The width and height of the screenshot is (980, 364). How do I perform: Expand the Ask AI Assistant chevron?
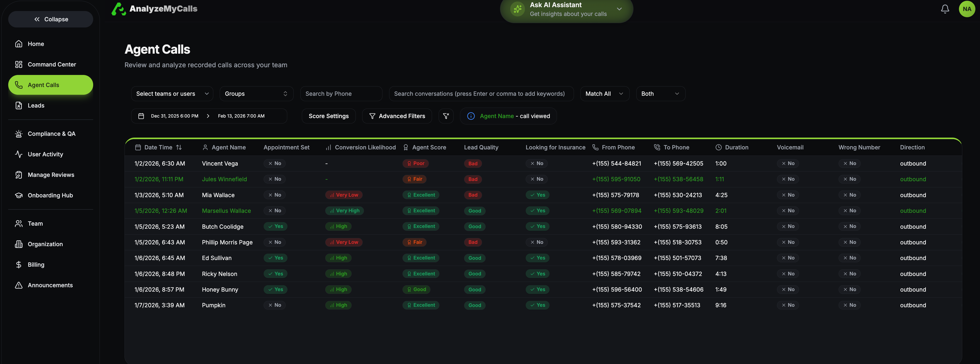(619, 9)
